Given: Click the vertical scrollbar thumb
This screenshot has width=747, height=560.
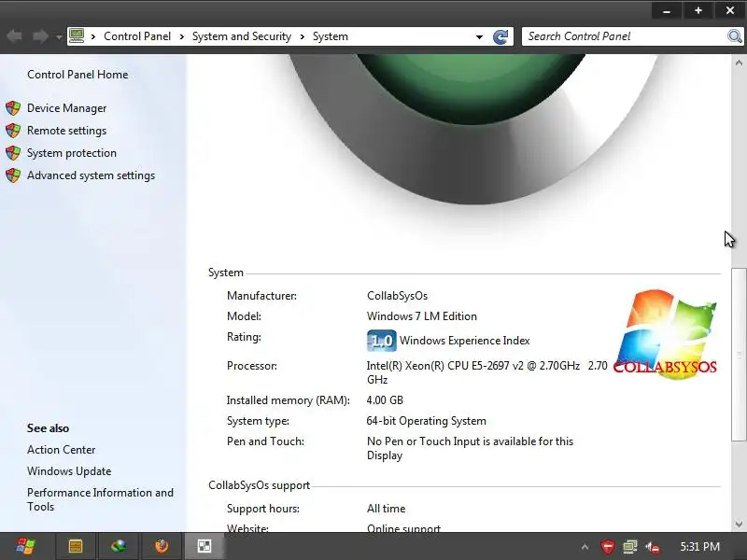Looking at the screenshot, I should 739,355.
